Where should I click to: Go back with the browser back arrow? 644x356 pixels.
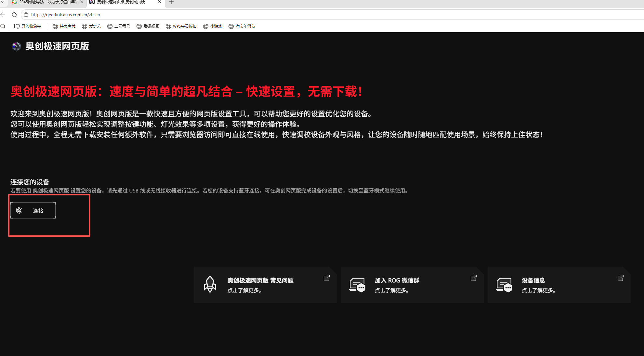point(3,15)
